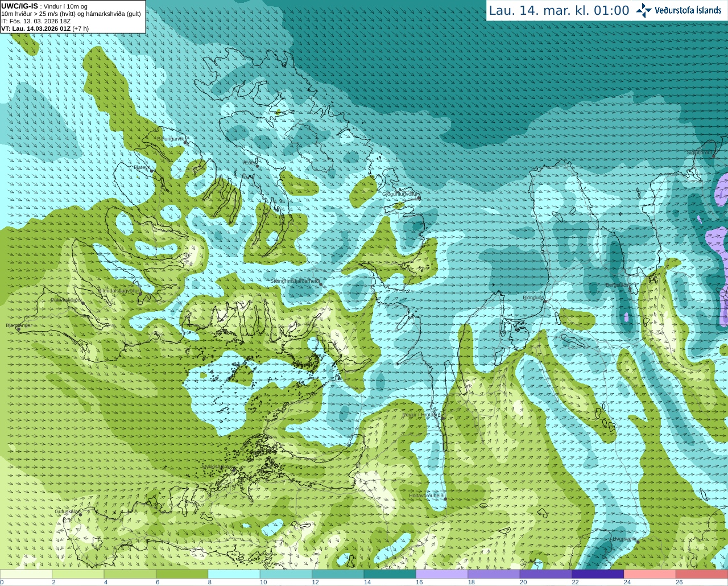This screenshot has width=728, height=586.
Task: Click the legend value '24'
Action: point(627,583)
